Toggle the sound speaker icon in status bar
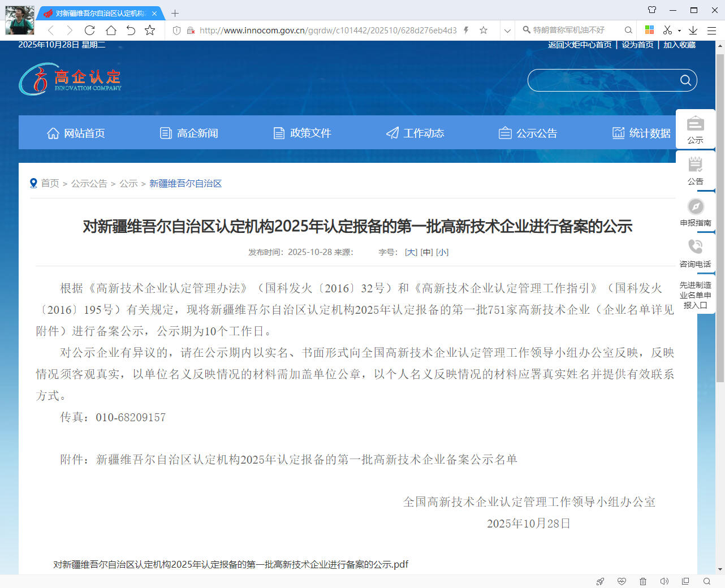725x588 pixels. 664,581
